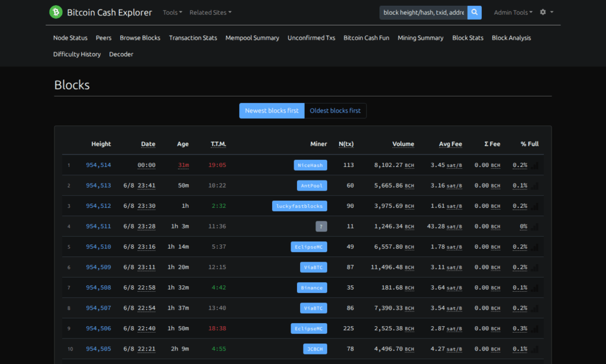Click the JCBCH miner tag
Image resolution: width=606 pixels, height=364 pixels.
(x=315, y=349)
